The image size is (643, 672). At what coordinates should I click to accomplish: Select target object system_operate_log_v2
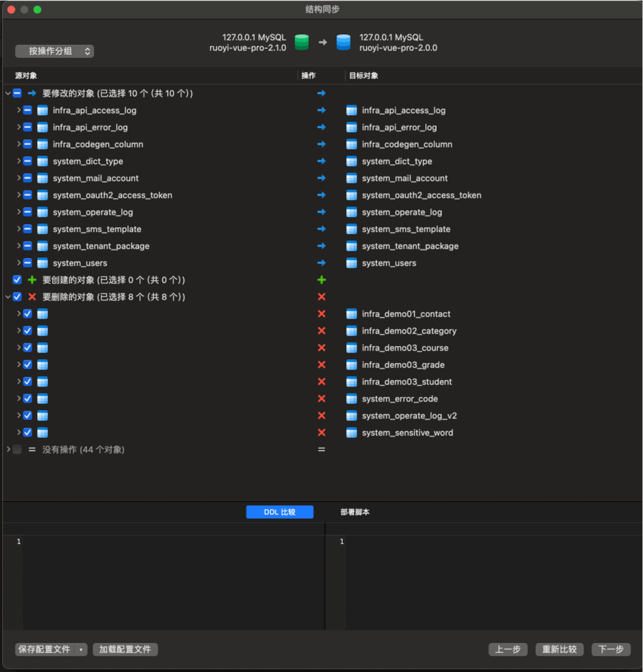(x=407, y=416)
